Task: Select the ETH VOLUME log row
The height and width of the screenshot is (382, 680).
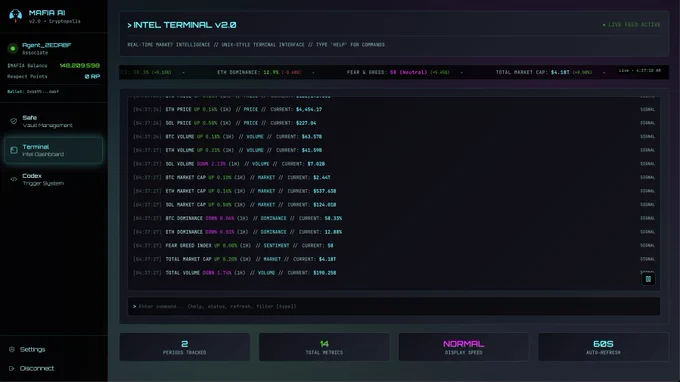Action: 394,150
